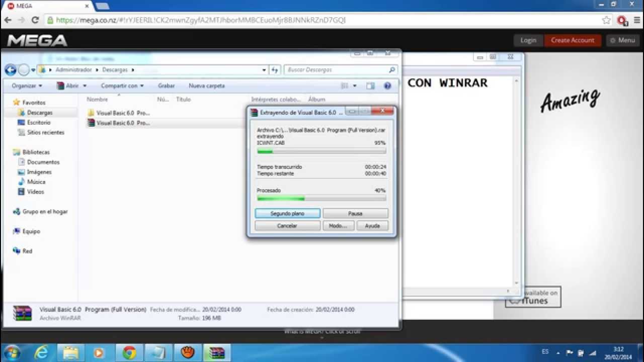The height and width of the screenshot is (362, 644).
Task: Select Grupo en el hogar
Action: pyautogui.click(x=40, y=212)
